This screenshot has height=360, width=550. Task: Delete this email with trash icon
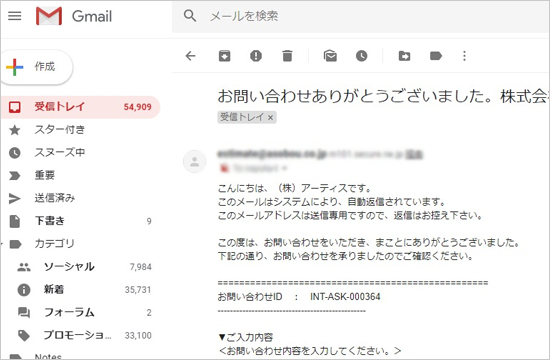tap(287, 56)
